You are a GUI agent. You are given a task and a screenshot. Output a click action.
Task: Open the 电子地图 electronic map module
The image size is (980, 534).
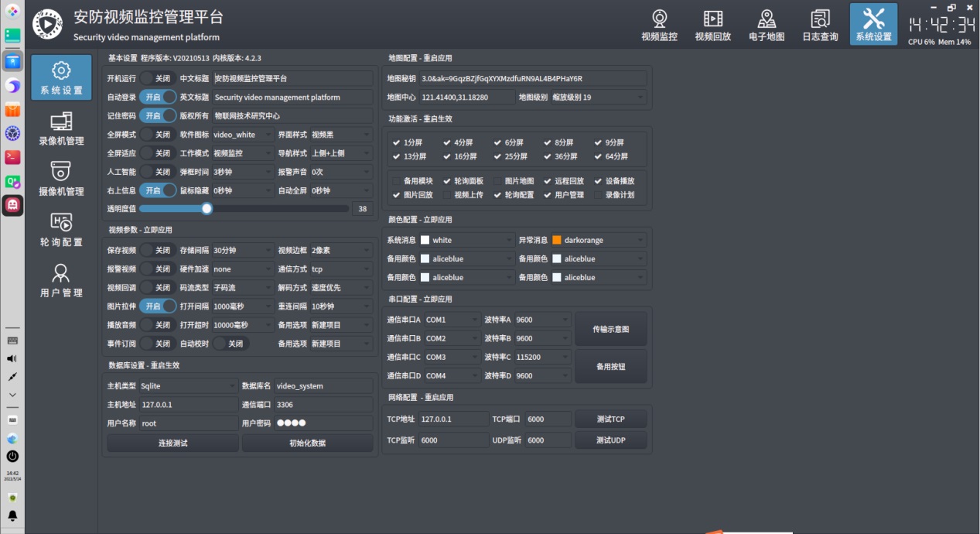tap(767, 25)
